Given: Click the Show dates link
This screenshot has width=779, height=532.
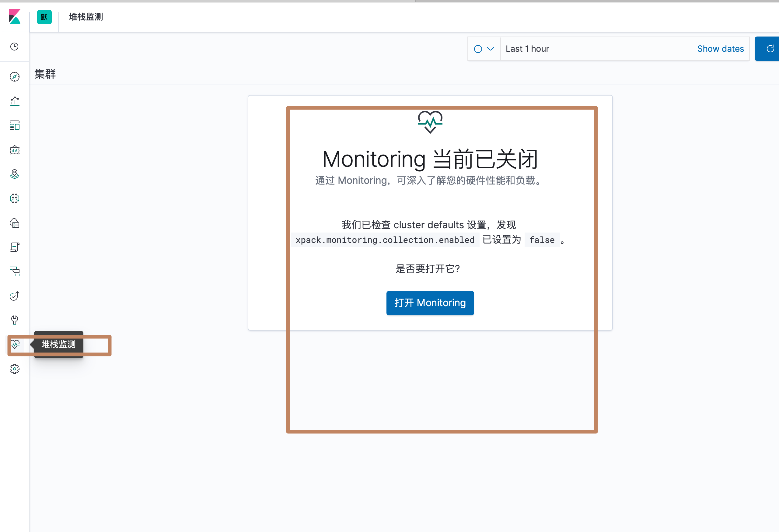Looking at the screenshot, I should [x=720, y=49].
